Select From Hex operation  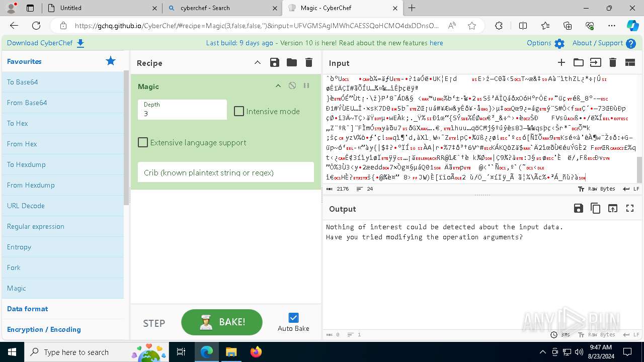(x=63, y=144)
